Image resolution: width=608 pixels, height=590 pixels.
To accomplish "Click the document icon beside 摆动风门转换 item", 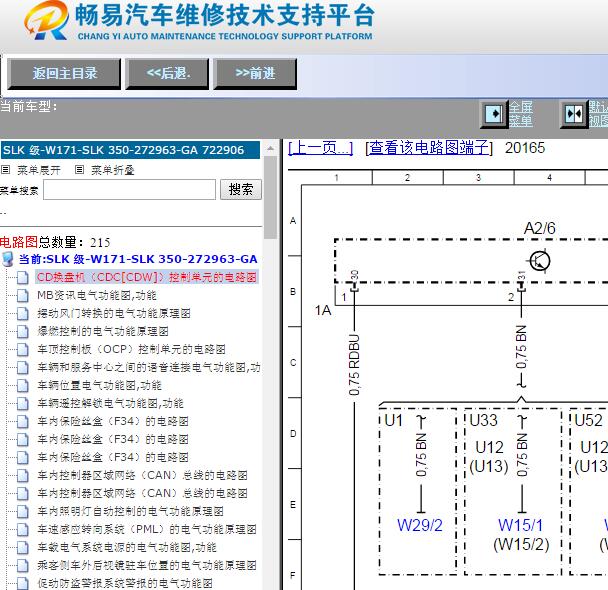I will click(22, 314).
